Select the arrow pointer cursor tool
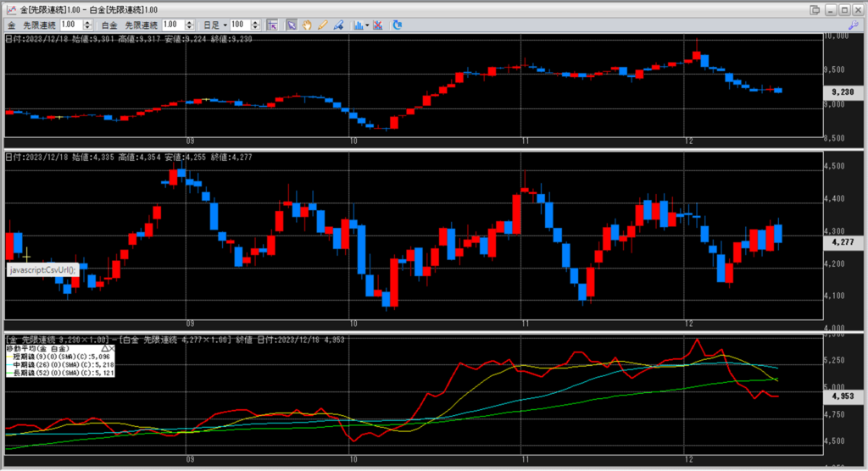 click(x=291, y=25)
